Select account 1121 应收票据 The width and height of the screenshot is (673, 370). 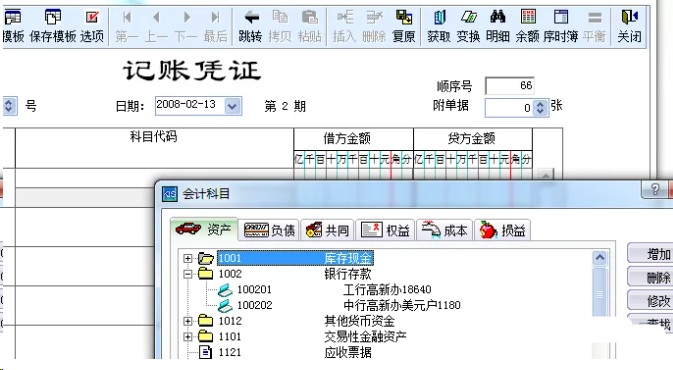tap(295, 352)
